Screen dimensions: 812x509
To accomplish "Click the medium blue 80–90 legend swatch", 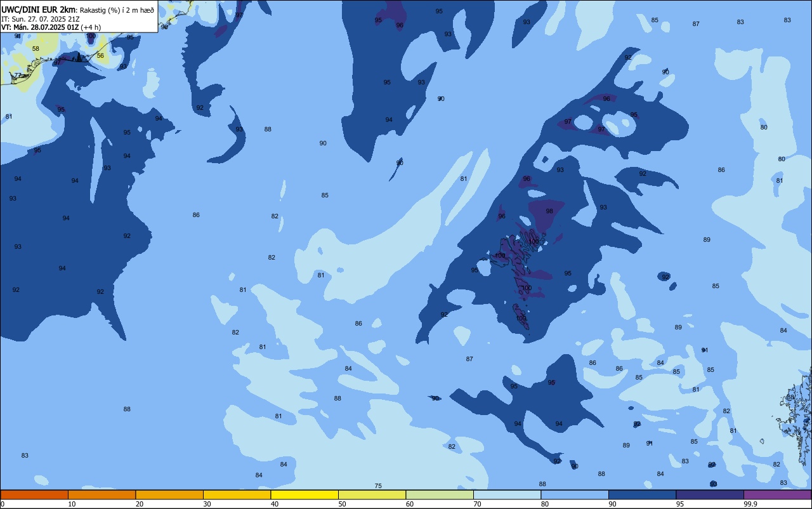I will pyautogui.click(x=575, y=494).
